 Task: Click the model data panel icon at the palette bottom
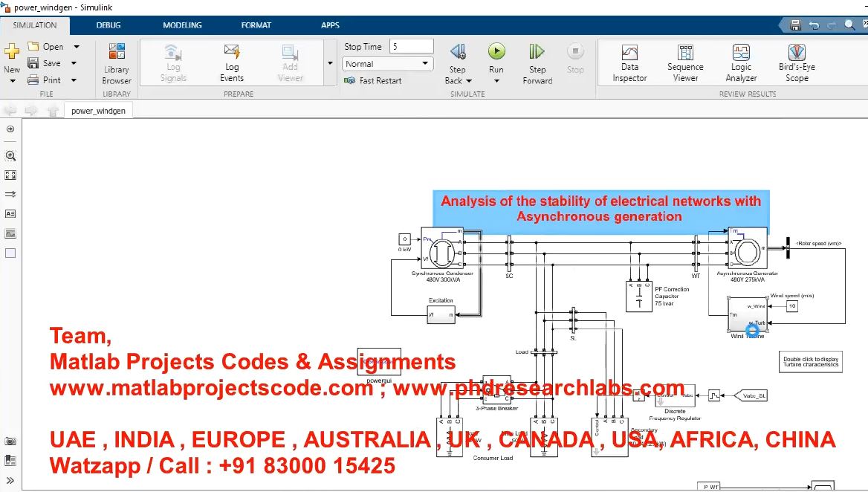click(10, 461)
